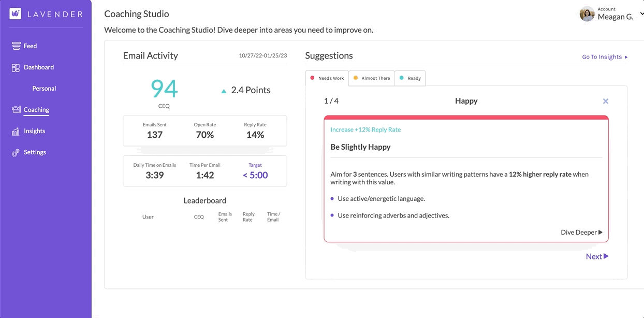Viewport: 644px width, 318px height.
Task: Expand the account menu chevron
Action: [642, 12]
